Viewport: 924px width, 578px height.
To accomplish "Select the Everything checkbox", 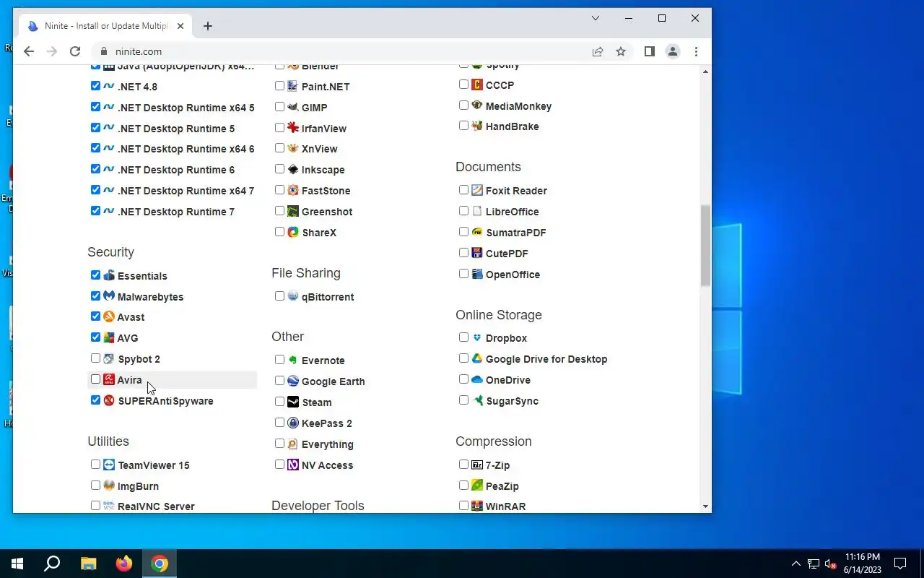I will pyautogui.click(x=279, y=444).
